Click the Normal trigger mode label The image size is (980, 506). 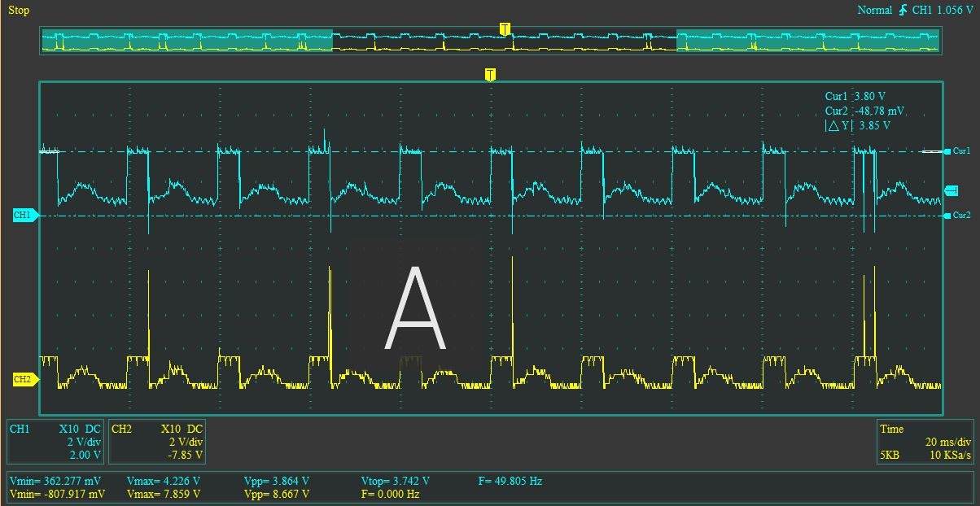pos(876,10)
